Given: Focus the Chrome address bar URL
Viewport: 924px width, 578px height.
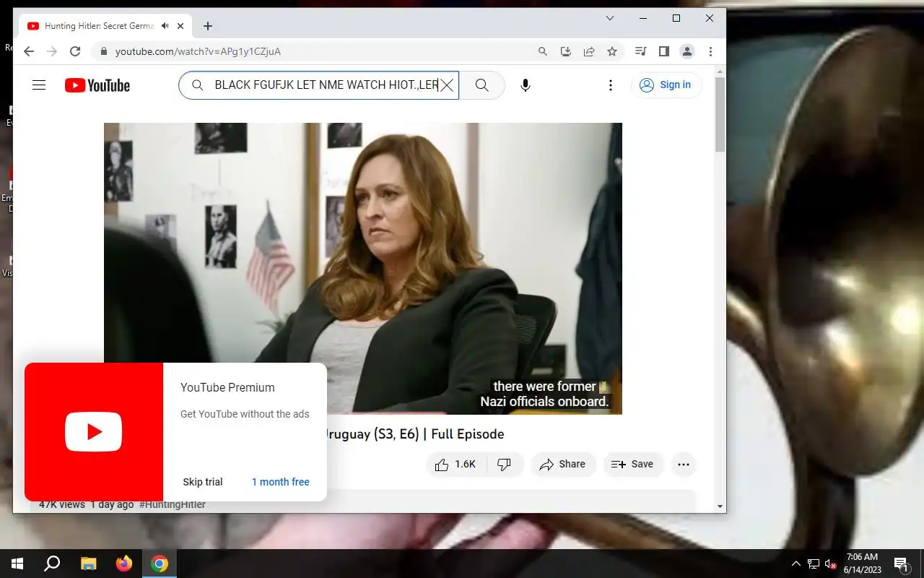Looking at the screenshot, I should [x=198, y=51].
